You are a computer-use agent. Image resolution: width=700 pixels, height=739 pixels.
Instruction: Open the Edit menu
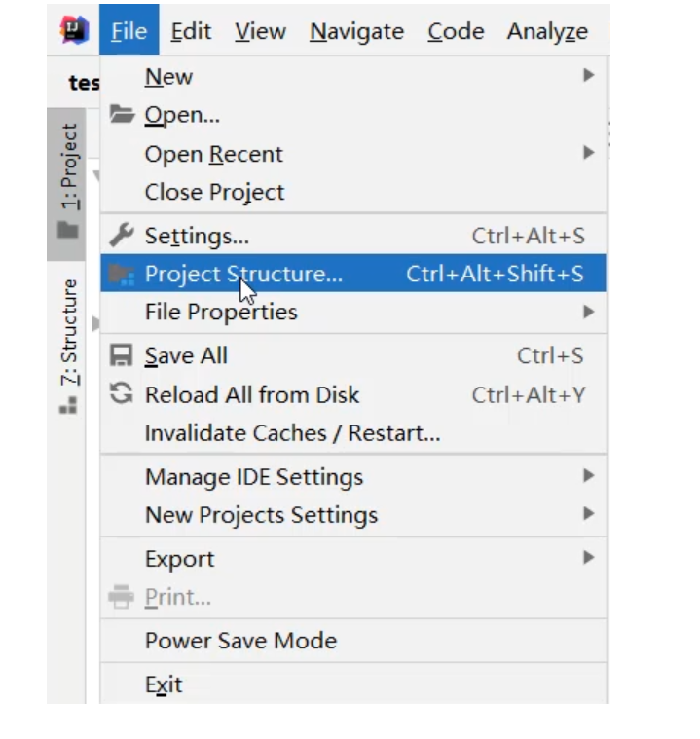pyautogui.click(x=191, y=31)
